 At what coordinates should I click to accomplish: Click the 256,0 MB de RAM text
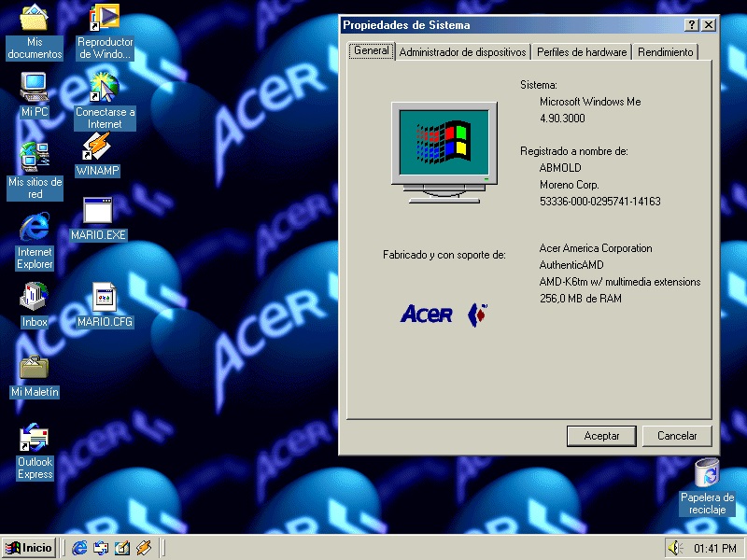click(580, 298)
